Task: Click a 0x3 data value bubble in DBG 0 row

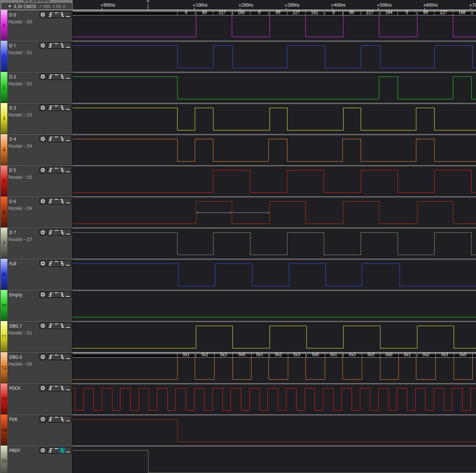Action: click(224, 354)
